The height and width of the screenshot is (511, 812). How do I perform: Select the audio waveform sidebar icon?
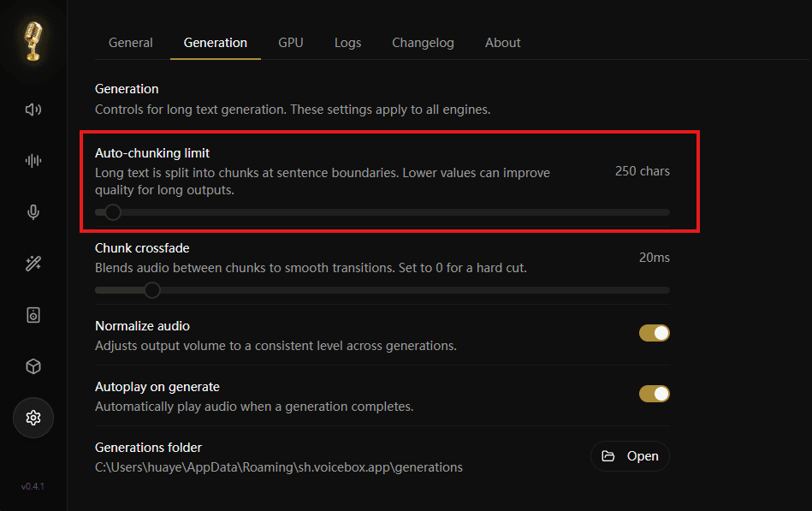pyautogui.click(x=33, y=161)
